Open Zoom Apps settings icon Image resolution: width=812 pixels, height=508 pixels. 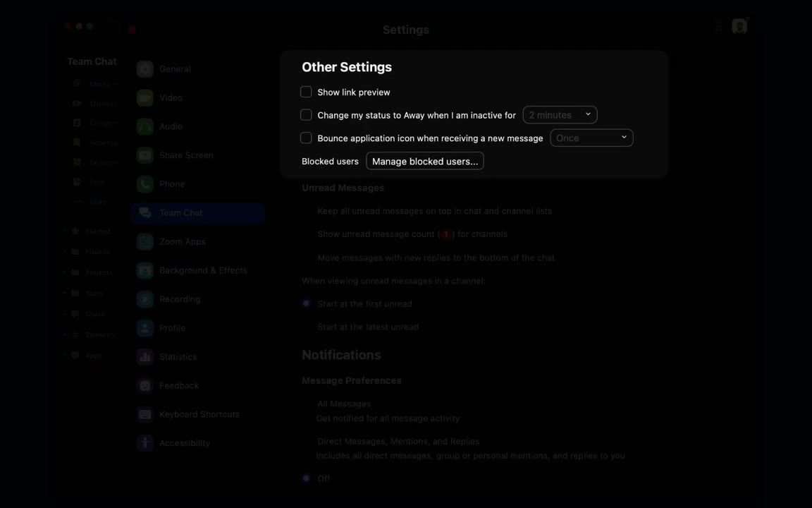(145, 241)
